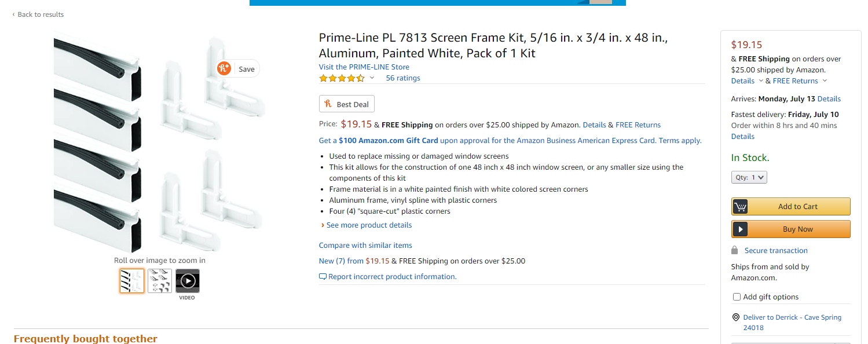This screenshot has width=868, height=344.
Task: Enable the Add gift options checkbox
Action: [x=737, y=297]
